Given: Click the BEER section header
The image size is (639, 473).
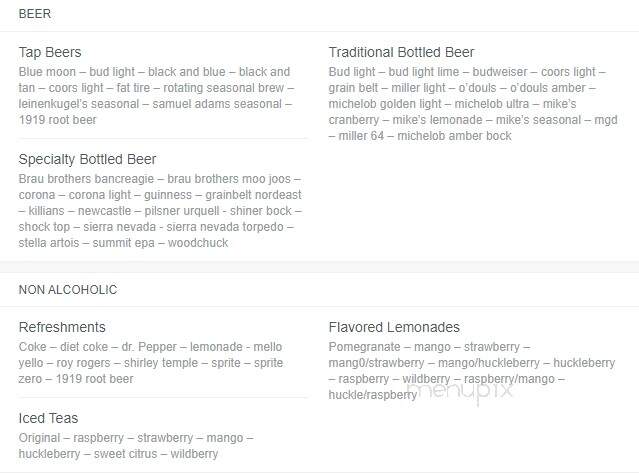Looking at the screenshot, I should point(35,14).
